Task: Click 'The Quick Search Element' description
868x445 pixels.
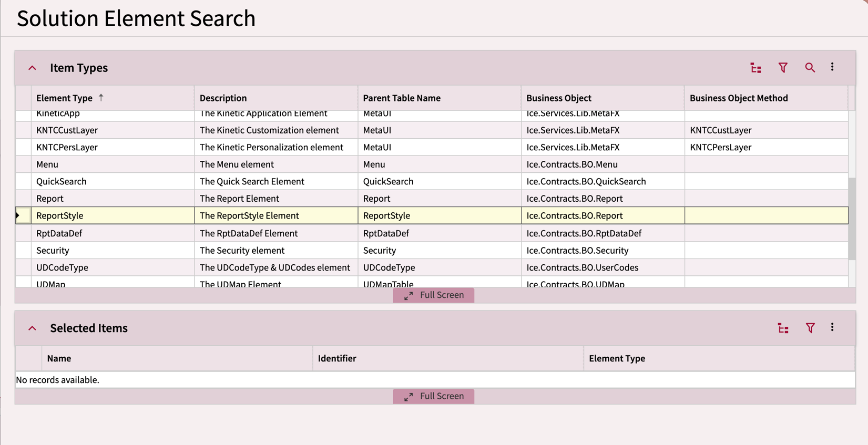Action: coord(276,182)
